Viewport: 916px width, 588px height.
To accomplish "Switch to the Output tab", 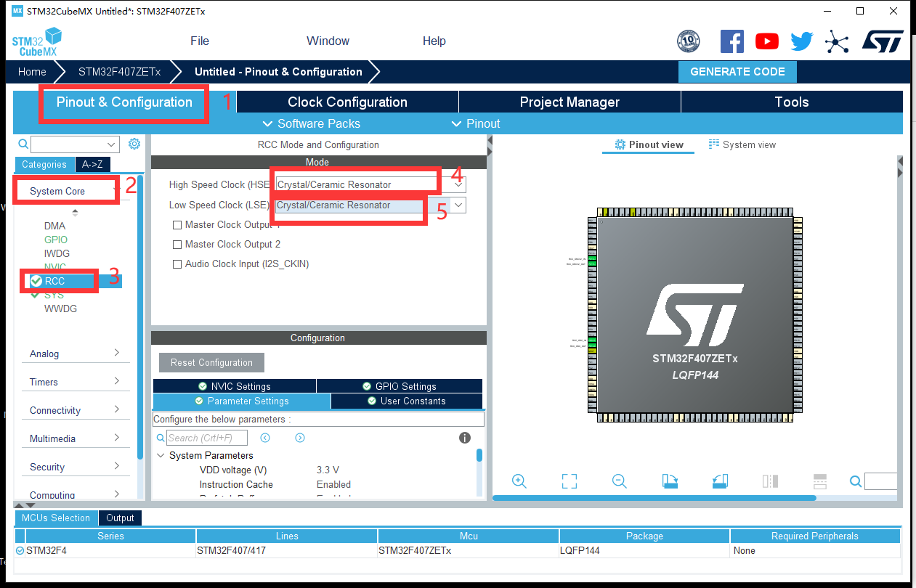I will [120, 518].
